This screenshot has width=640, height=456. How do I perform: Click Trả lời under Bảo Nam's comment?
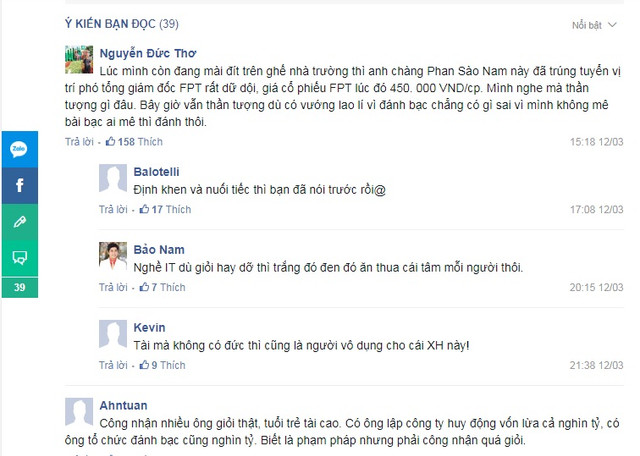113,287
